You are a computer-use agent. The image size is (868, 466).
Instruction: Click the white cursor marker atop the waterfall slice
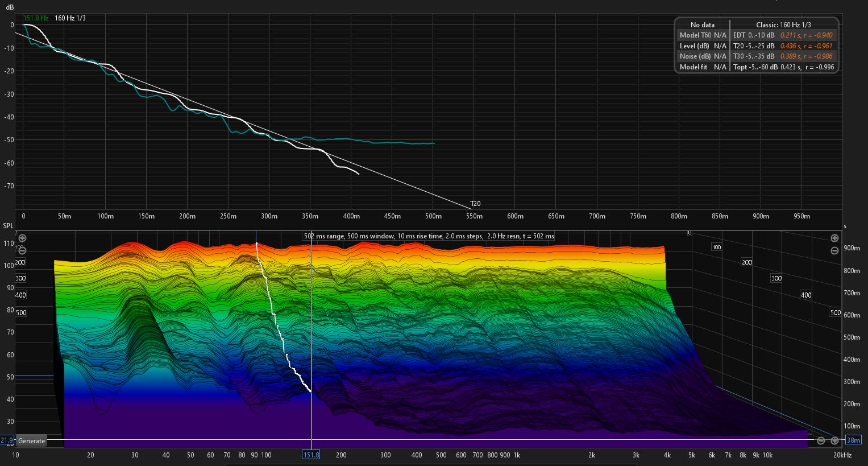[256, 243]
